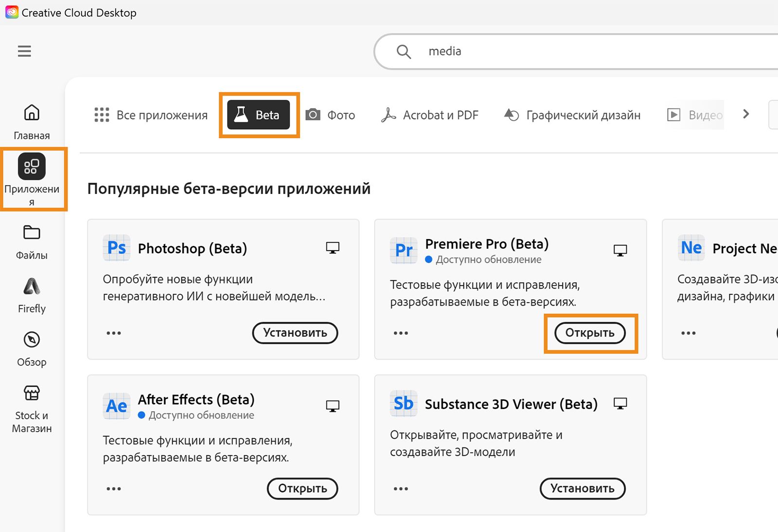Open more options for Substance 3D Viewer
778x532 pixels.
[401, 489]
